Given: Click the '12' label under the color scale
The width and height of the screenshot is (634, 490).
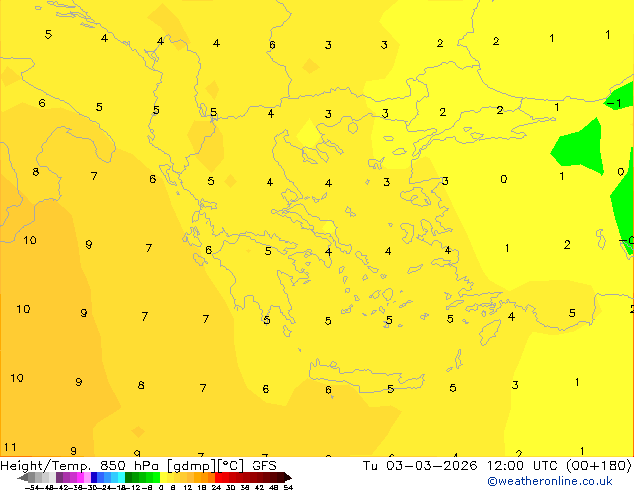Looking at the screenshot, I should (x=188, y=487).
